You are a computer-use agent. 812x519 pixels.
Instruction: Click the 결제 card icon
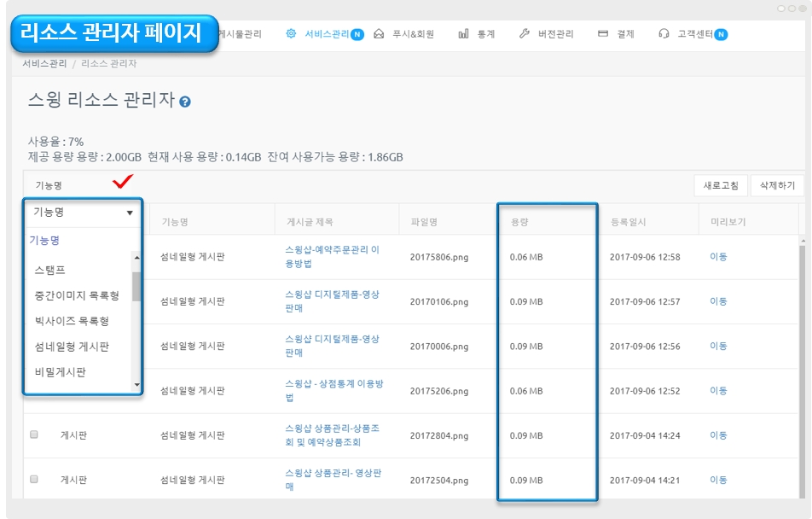point(603,34)
